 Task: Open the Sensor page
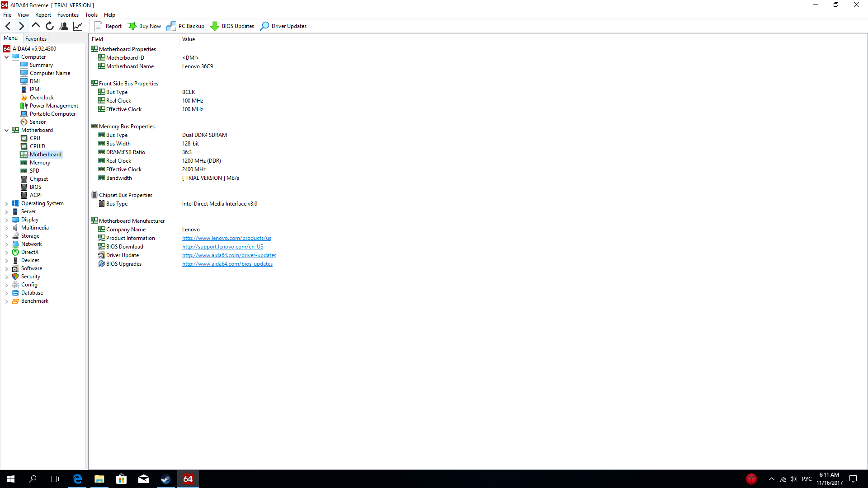tap(38, 122)
